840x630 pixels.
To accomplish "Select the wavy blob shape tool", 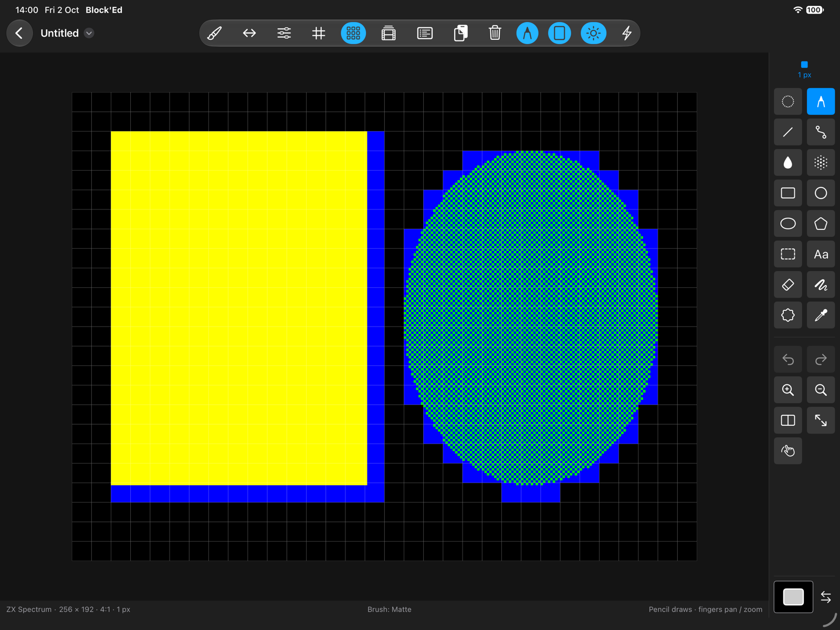I will pyautogui.click(x=788, y=315).
